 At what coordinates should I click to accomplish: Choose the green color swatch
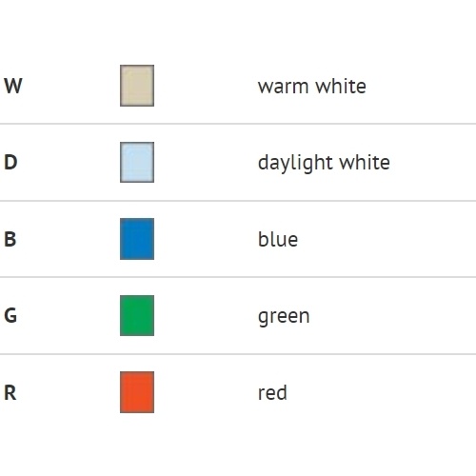coord(137,315)
